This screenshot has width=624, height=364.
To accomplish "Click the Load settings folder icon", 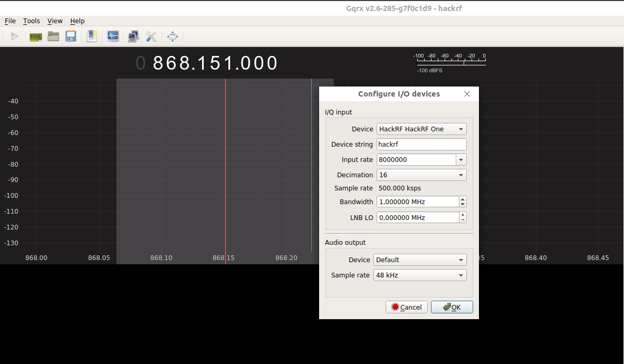I will (53, 36).
